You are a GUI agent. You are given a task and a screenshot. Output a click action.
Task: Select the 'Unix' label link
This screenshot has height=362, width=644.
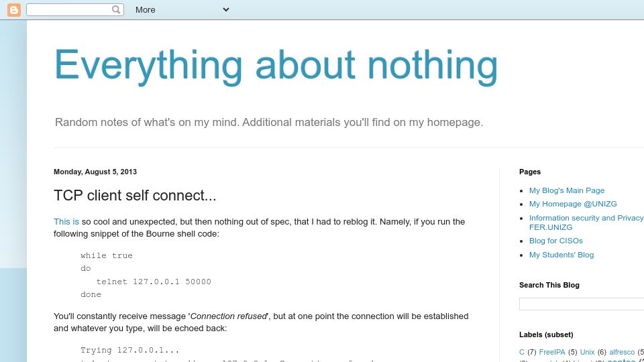click(x=587, y=352)
